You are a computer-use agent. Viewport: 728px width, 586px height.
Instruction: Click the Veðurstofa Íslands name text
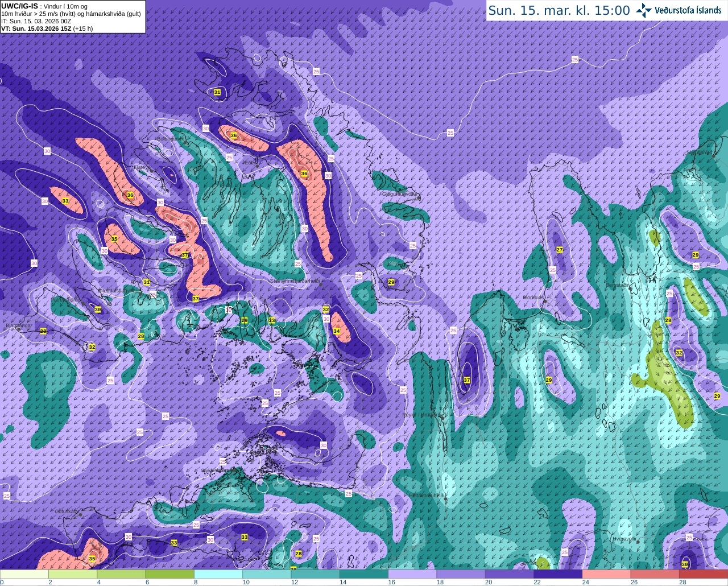pos(688,10)
